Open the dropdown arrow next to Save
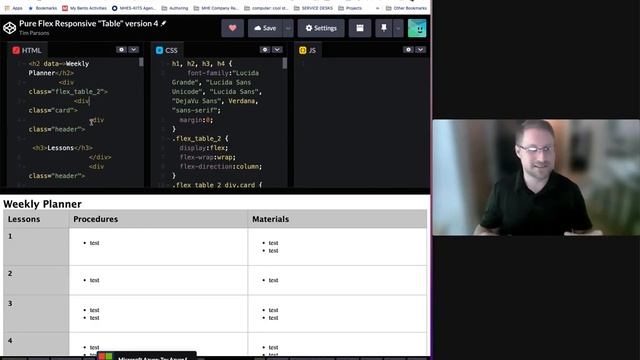 (288, 28)
